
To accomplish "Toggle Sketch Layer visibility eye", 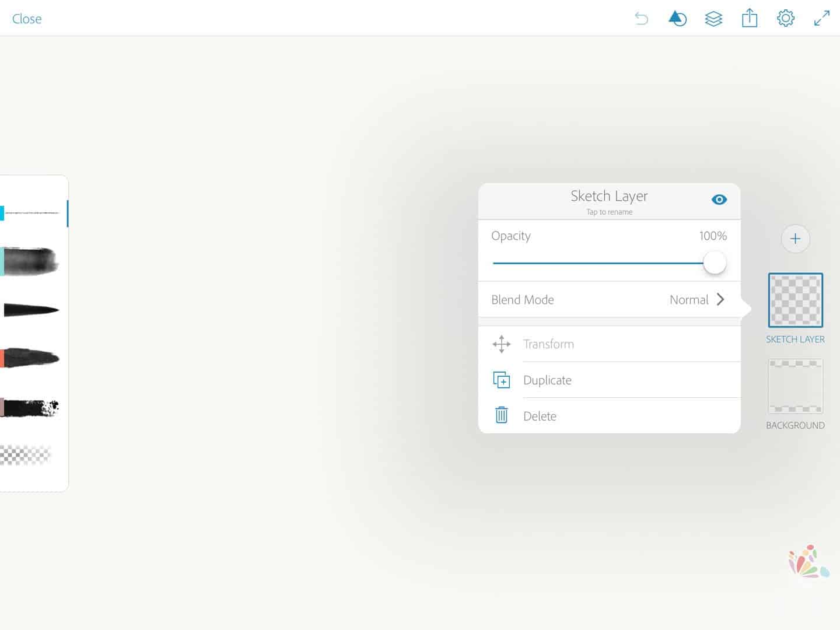I will click(719, 199).
